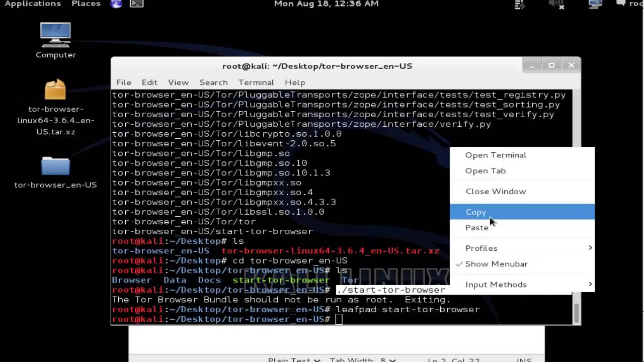
Task: Choose Close Window from context menu
Action: click(522, 191)
